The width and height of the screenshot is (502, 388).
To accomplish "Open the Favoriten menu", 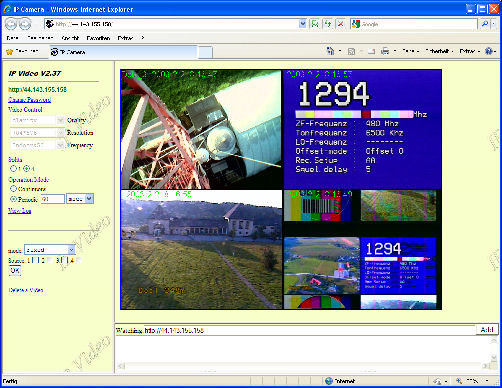I will click(x=98, y=38).
